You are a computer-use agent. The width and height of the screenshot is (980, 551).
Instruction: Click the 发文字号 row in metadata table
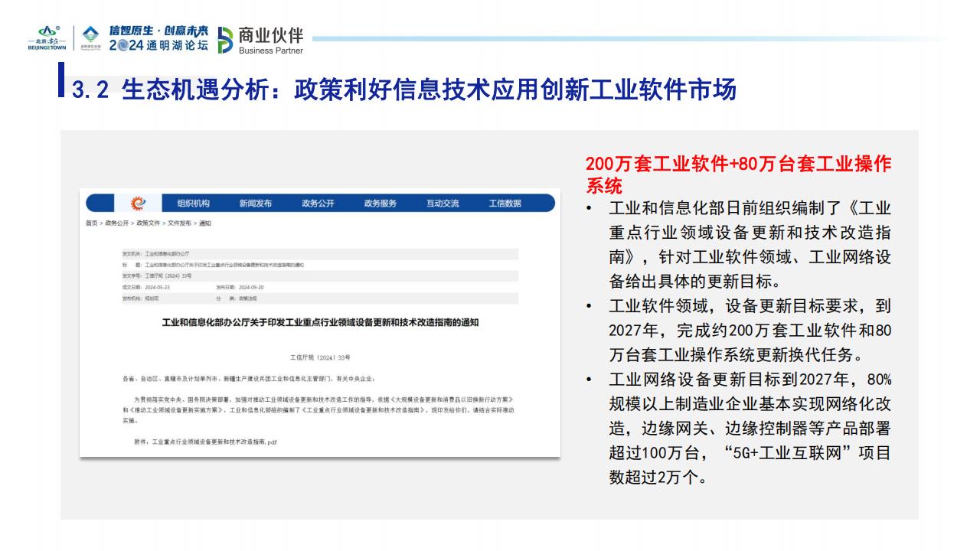point(320,275)
